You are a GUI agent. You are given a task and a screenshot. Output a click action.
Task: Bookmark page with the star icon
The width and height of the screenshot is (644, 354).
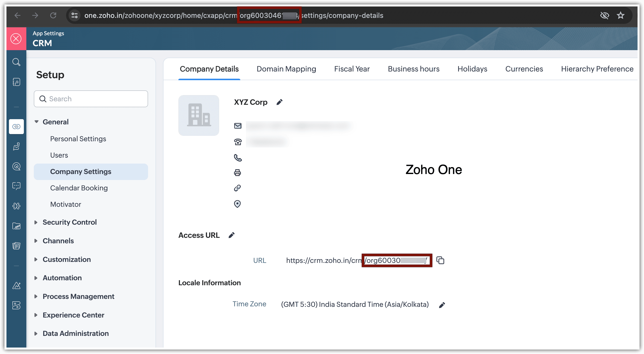click(x=620, y=15)
